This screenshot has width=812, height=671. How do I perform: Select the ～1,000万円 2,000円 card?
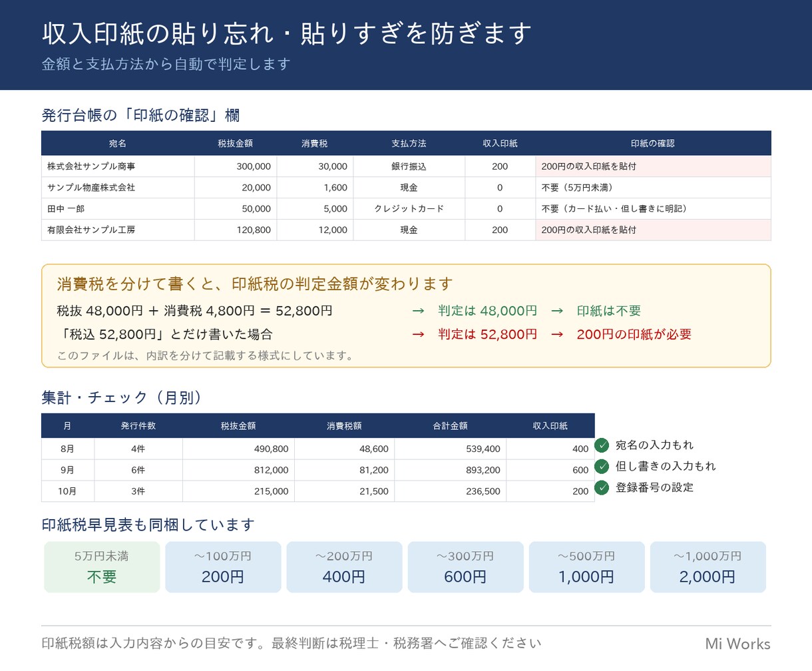(x=708, y=567)
